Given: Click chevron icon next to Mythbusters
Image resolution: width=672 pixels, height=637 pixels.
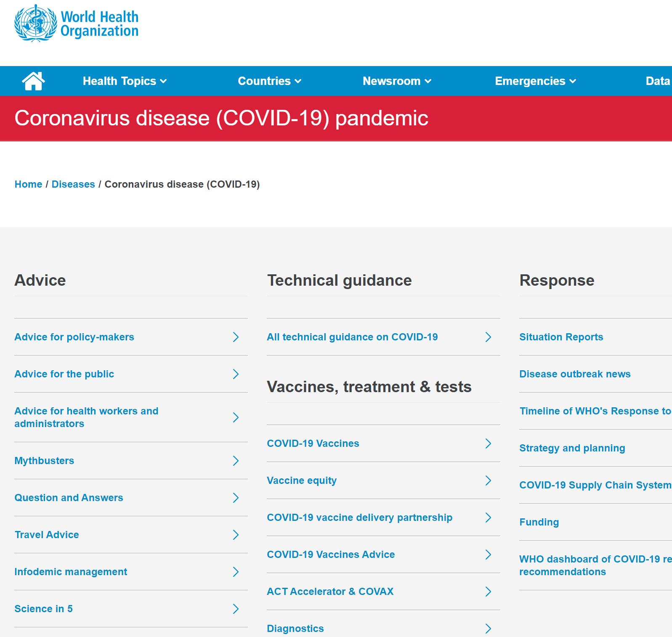Looking at the screenshot, I should tap(236, 461).
